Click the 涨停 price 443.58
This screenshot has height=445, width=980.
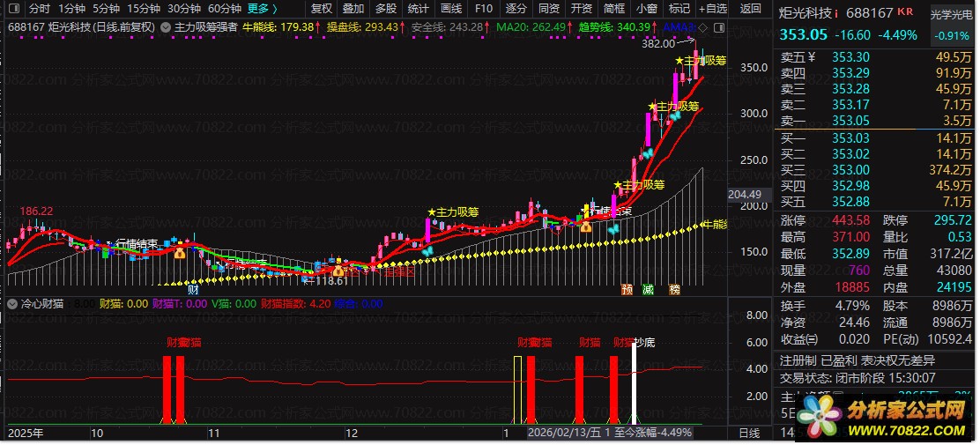coord(850,220)
